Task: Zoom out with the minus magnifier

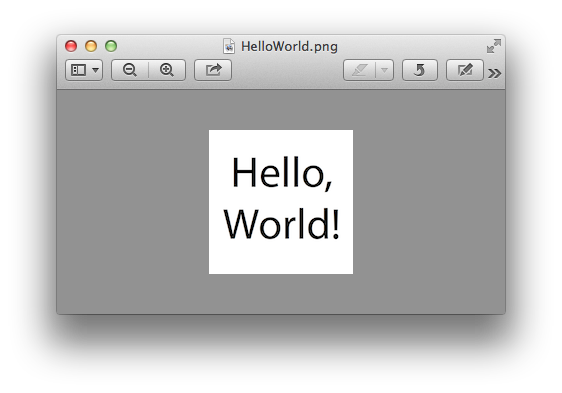Action: 130,70
